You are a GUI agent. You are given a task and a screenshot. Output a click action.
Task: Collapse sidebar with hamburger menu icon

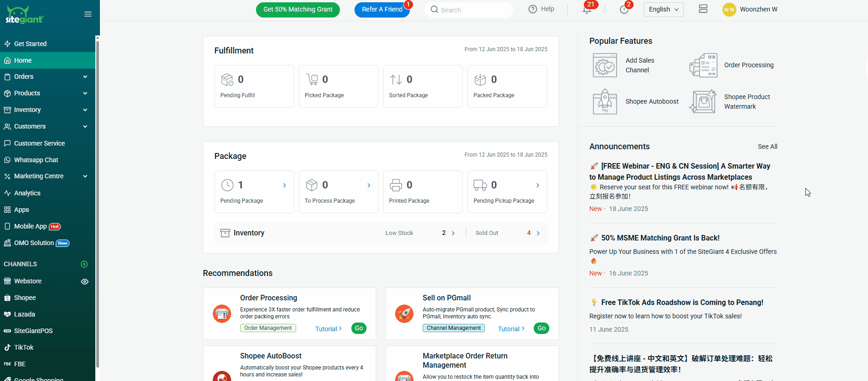coord(88,14)
